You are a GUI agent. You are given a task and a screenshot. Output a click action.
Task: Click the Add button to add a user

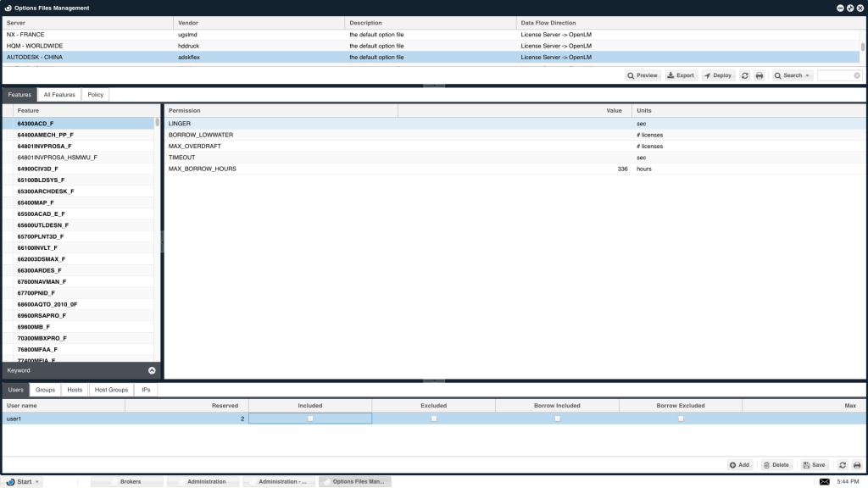click(740, 465)
